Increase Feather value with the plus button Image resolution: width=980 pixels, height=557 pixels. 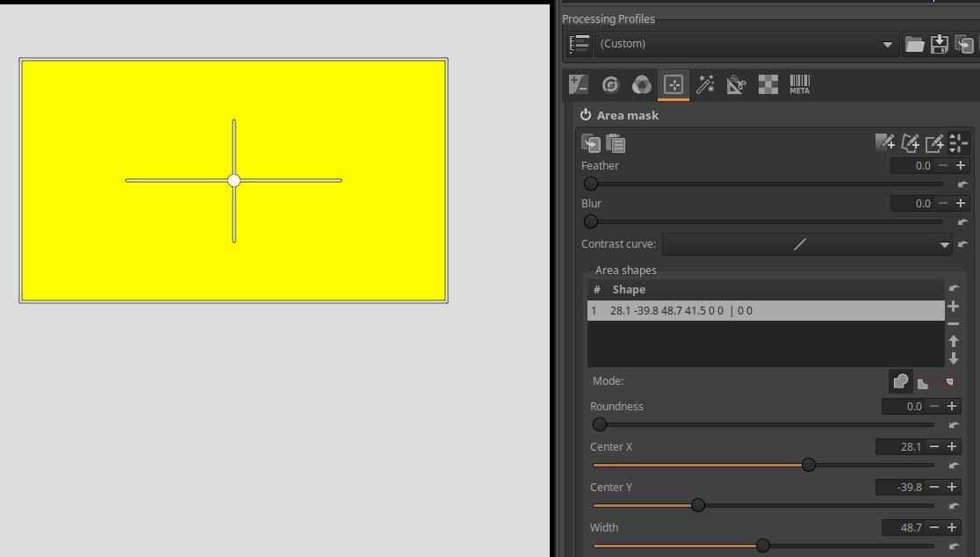click(x=961, y=165)
